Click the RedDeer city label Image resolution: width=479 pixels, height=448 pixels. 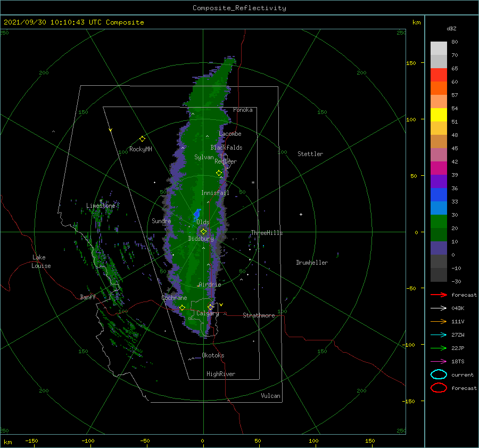[226, 161]
